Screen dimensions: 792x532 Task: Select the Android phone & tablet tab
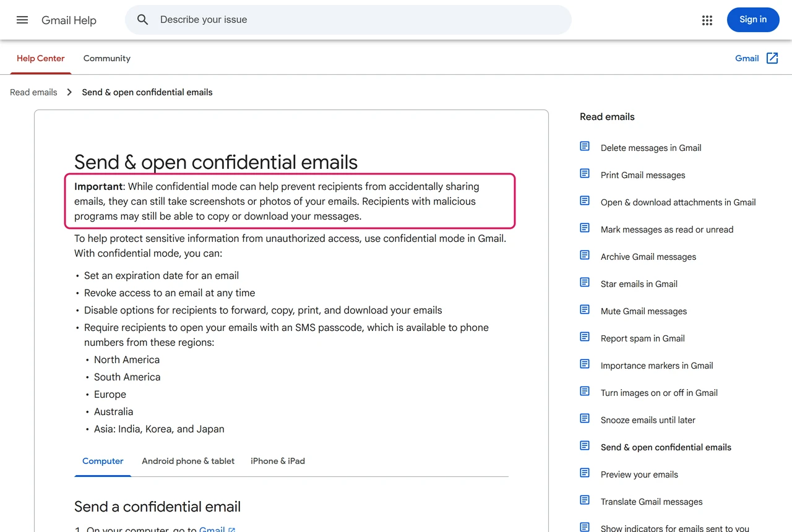pyautogui.click(x=188, y=461)
